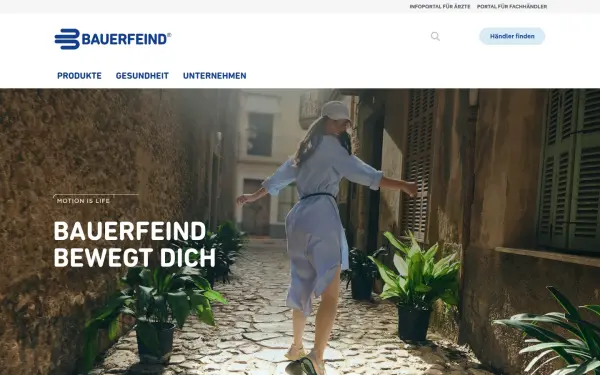Image resolution: width=600 pixels, height=375 pixels.
Task: Click the striped Bauerfeind logo emblem
Action: (67, 39)
